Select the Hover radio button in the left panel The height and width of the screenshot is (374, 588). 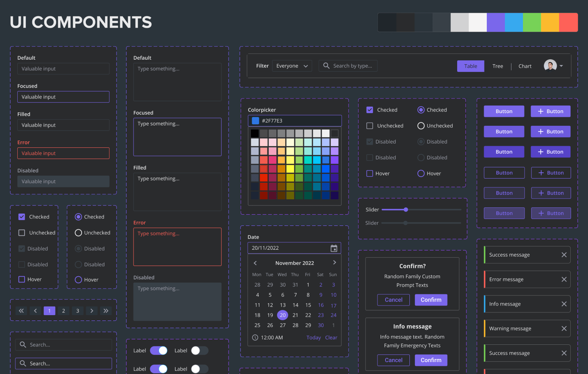79,280
